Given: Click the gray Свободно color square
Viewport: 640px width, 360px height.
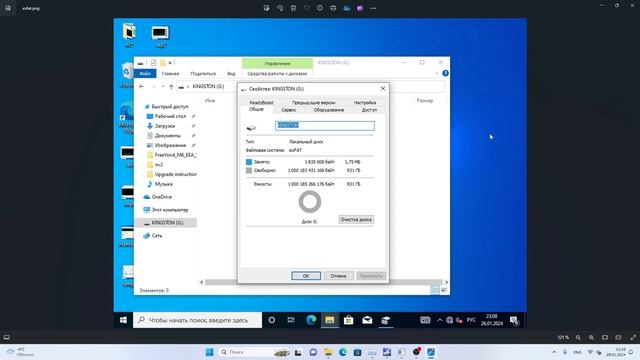Looking at the screenshot, I should [x=249, y=171].
